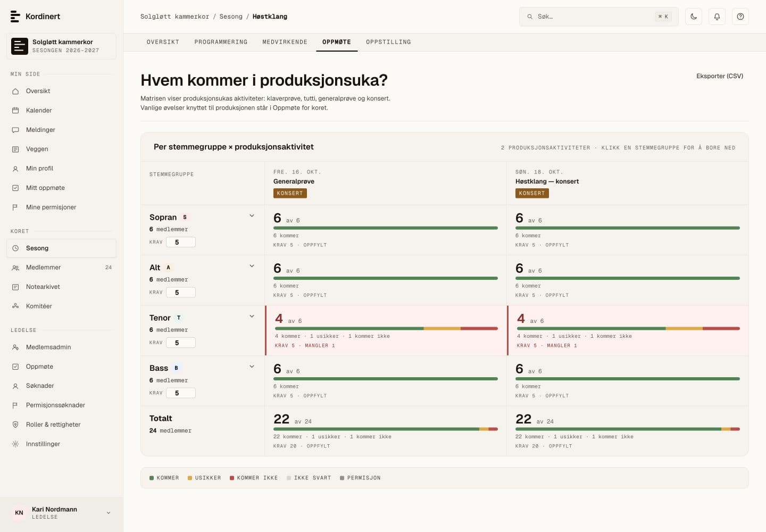Click the Bass krav input showing 5

click(x=181, y=393)
